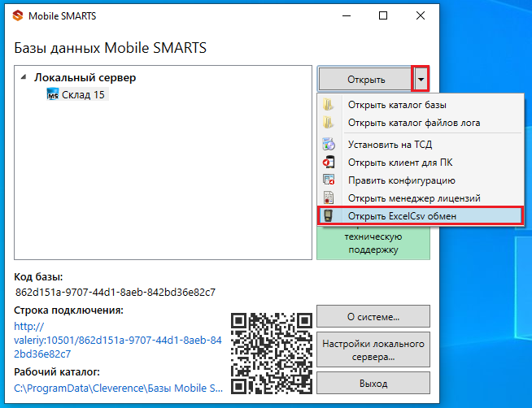Click the Выход button

click(x=373, y=384)
